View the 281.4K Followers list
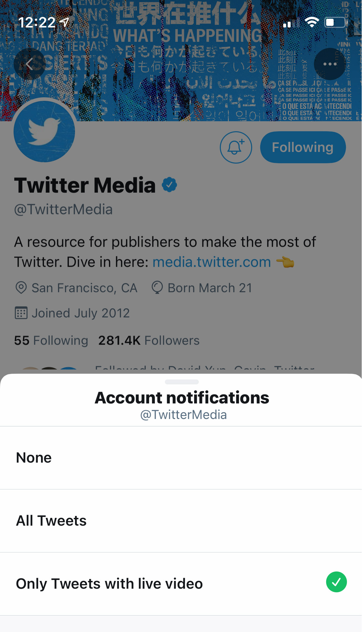 point(148,340)
